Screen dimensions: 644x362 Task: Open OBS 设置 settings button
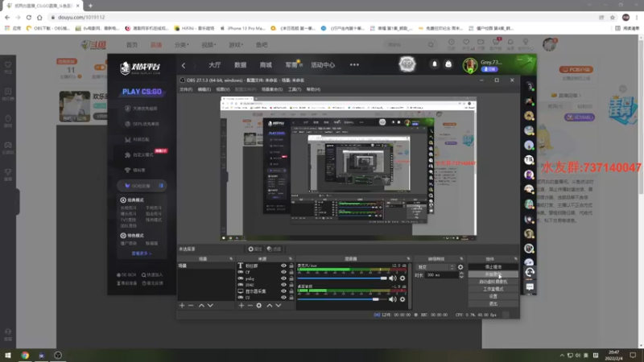(493, 296)
